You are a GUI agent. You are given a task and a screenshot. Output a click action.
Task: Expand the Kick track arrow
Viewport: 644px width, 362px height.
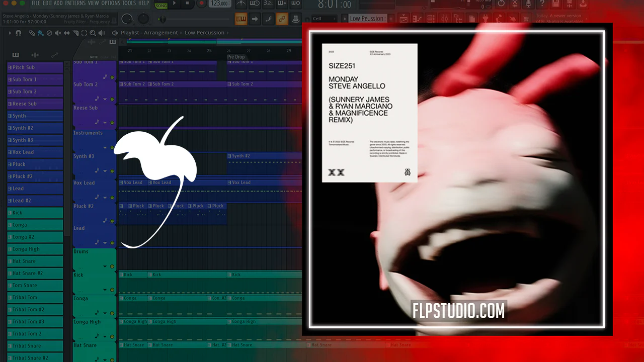point(105,290)
